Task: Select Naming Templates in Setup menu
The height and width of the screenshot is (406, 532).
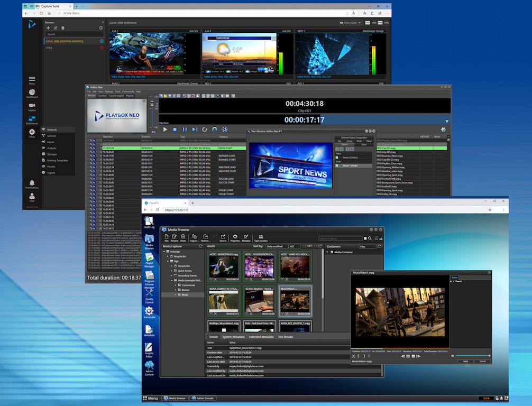Action: click(x=58, y=160)
